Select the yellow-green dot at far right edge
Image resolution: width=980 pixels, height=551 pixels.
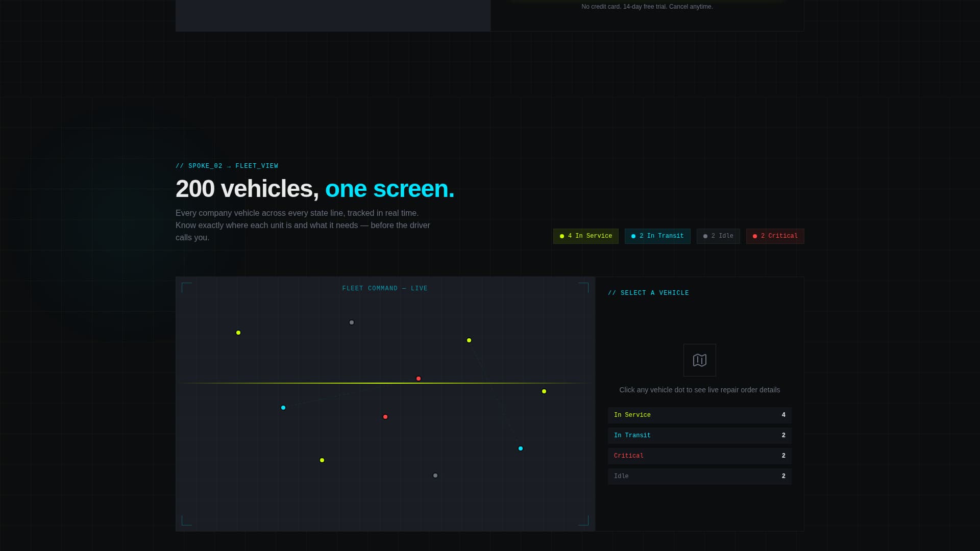pyautogui.click(x=544, y=391)
